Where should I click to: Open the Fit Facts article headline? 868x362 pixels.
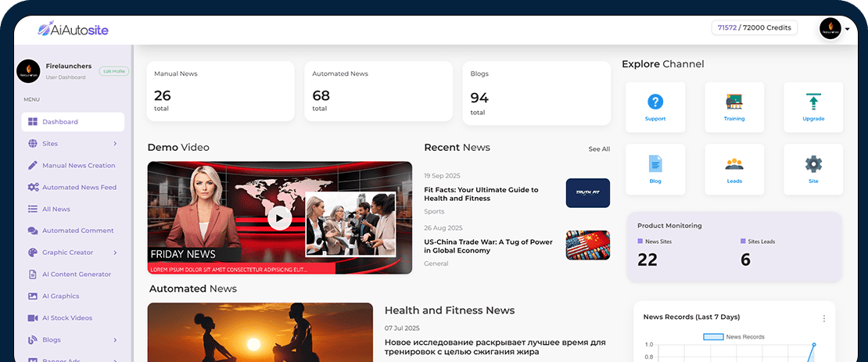(x=481, y=194)
